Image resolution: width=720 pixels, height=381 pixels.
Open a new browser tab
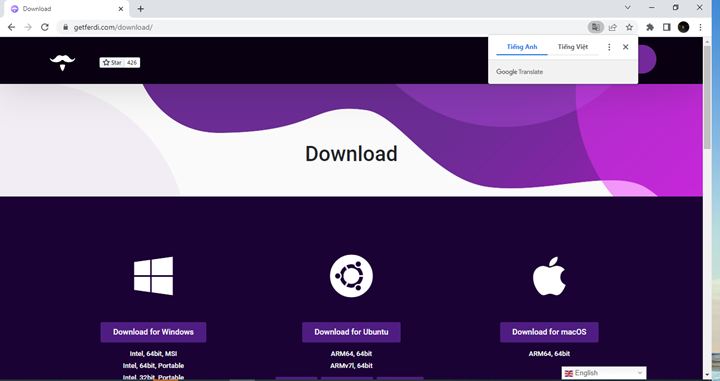pos(141,9)
